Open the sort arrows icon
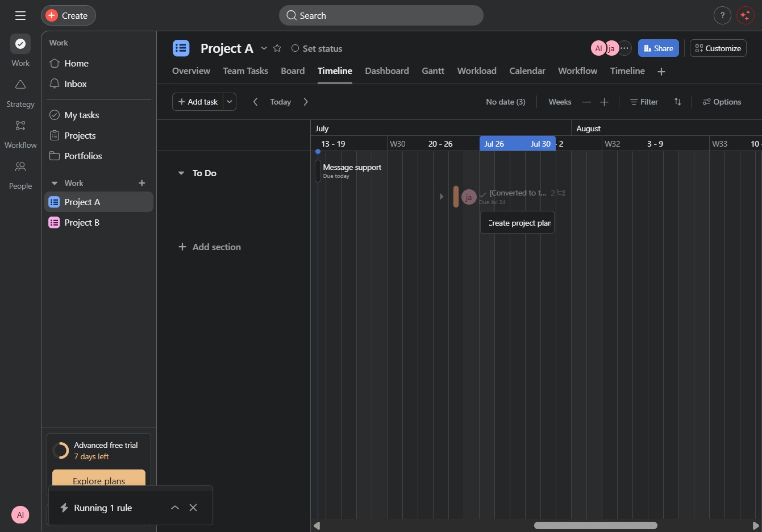The image size is (762, 532). pyautogui.click(x=677, y=102)
